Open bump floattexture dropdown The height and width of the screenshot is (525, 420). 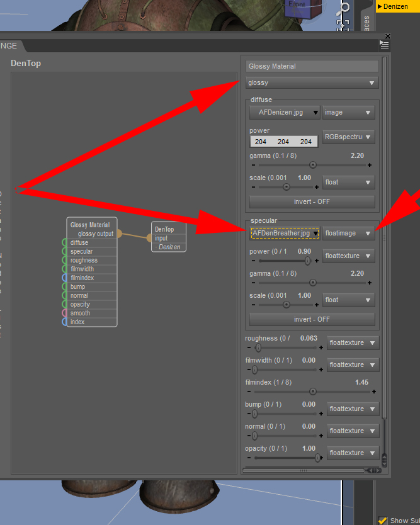coord(353,409)
